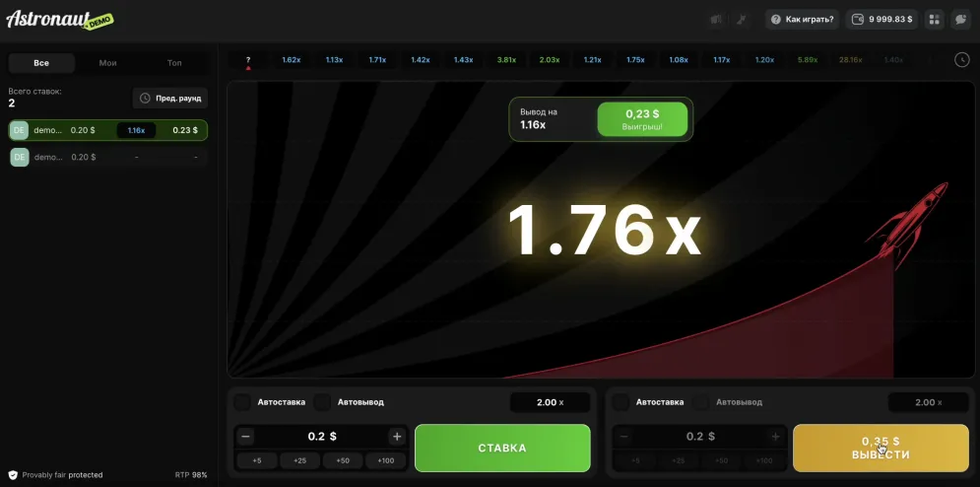Enable Автоставка in left bet panel
This screenshot has height=487, width=980.
242,402
